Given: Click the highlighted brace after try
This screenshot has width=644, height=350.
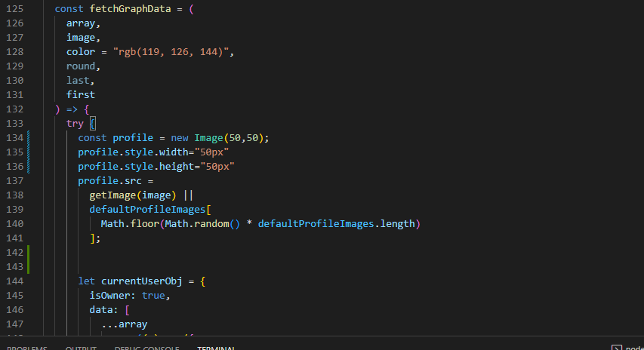Looking at the screenshot, I should pyautogui.click(x=93, y=124).
